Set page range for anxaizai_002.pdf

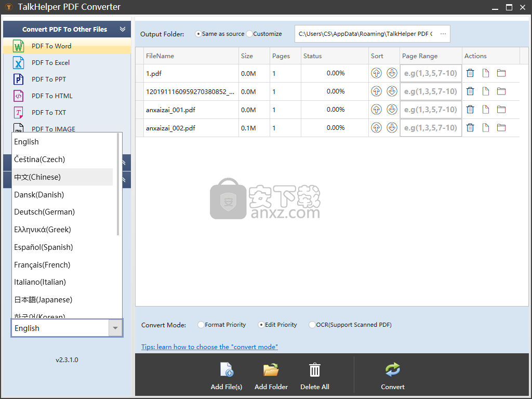pyautogui.click(x=431, y=128)
